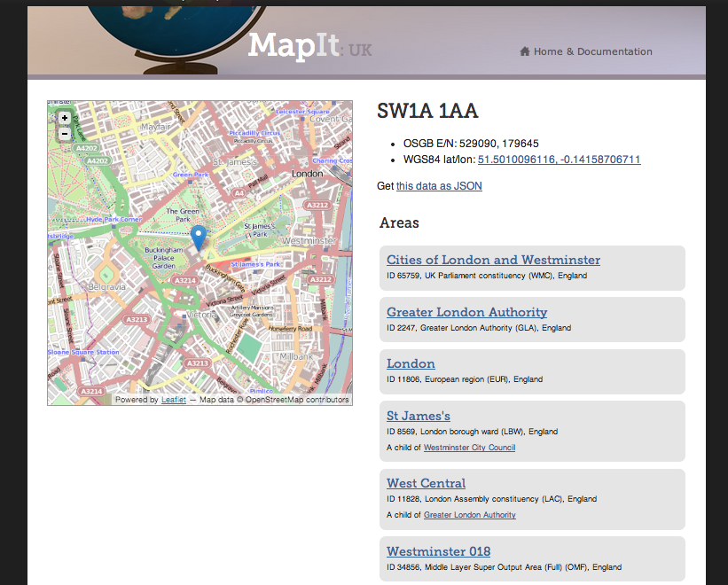Click the Victoria label on map

click(201, 315)
